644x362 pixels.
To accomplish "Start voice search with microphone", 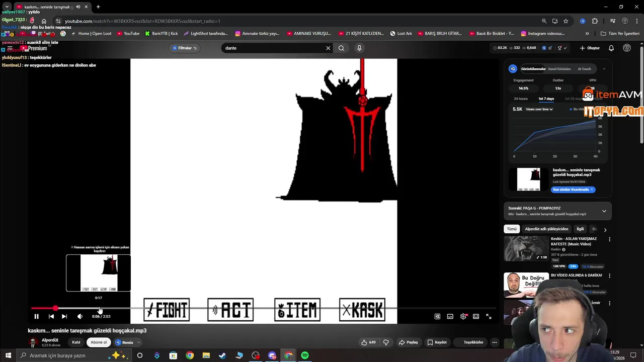I will tap(359, 48).
